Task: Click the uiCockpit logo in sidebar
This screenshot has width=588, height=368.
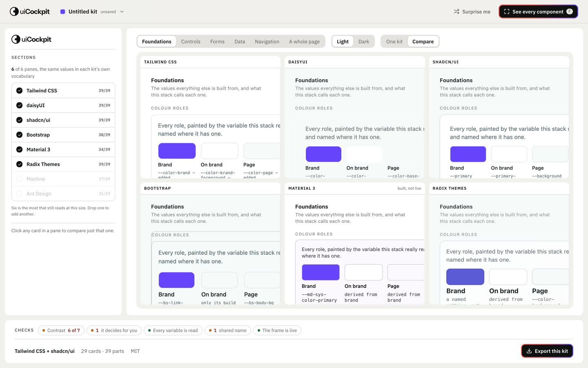Action: [31, 39]
